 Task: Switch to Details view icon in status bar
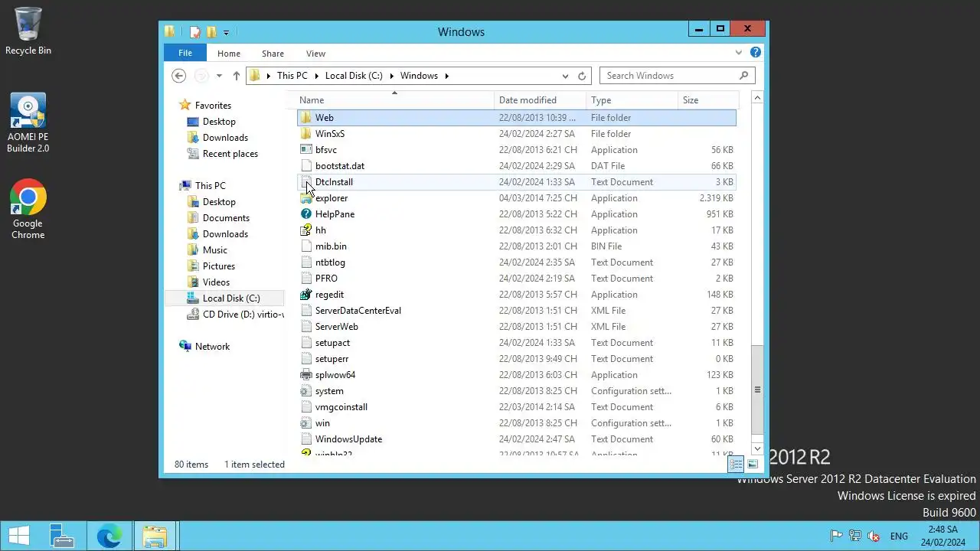click(736, 465)
